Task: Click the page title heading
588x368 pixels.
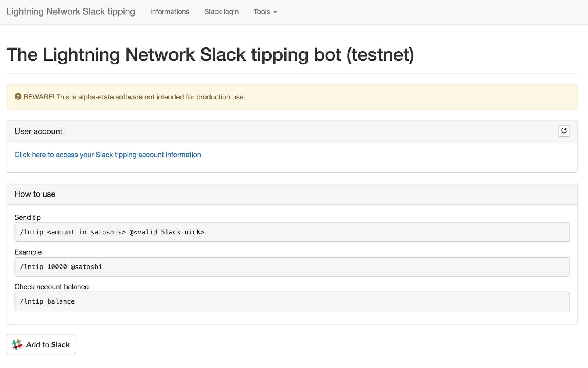Action: coord(210,54)
